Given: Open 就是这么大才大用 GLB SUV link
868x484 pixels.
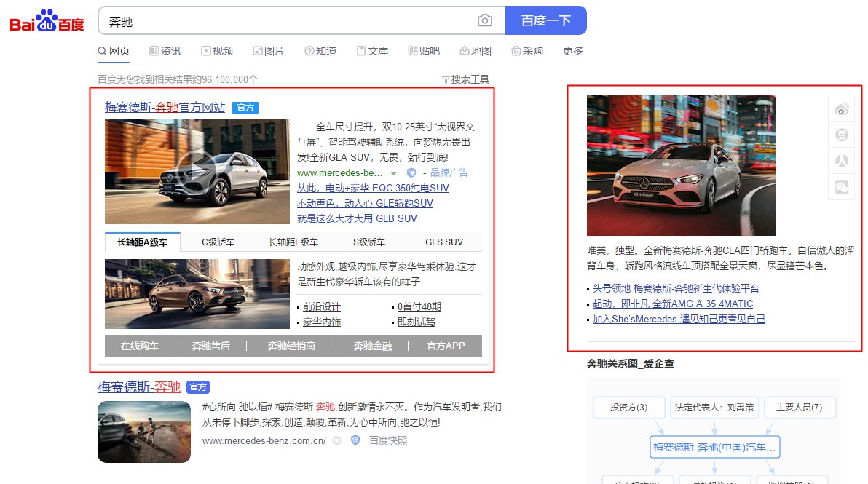Looking at the screenshot, I should coord(357,218).
